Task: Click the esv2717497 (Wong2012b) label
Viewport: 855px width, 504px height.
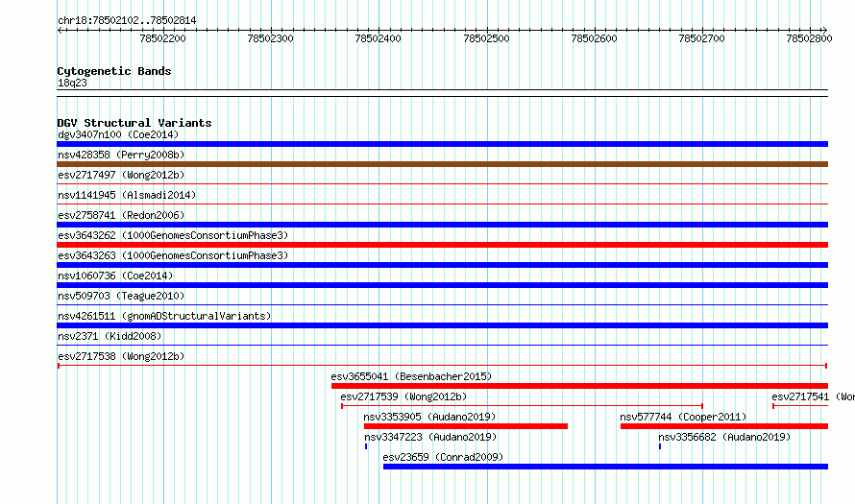Action: coord(121,175)
